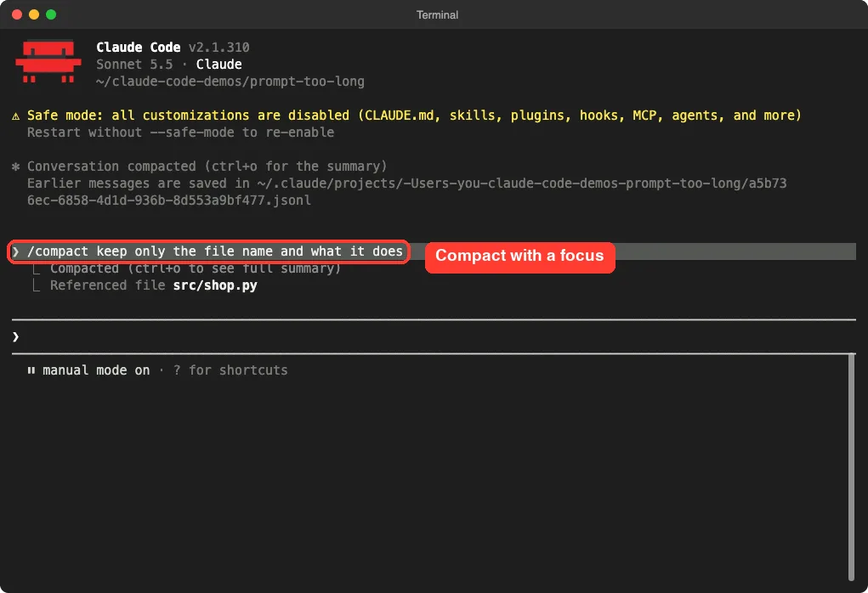Click 'Restart without --safe-mode to re-enable'
This screenshot has width=868, height=593.
coord(180,133)
